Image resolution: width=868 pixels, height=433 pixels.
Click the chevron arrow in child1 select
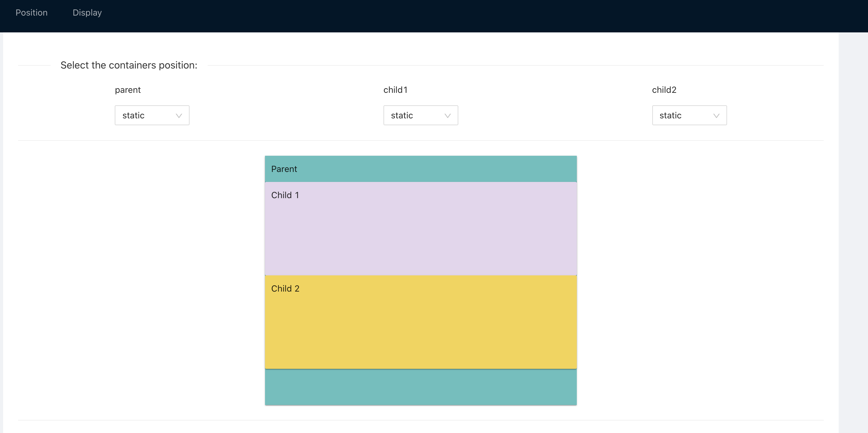(447, 116)
